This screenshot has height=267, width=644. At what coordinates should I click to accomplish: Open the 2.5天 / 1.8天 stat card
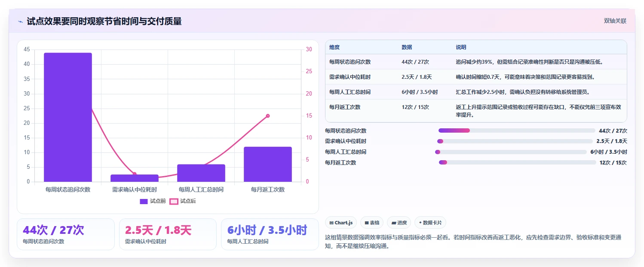coord(168,234)
